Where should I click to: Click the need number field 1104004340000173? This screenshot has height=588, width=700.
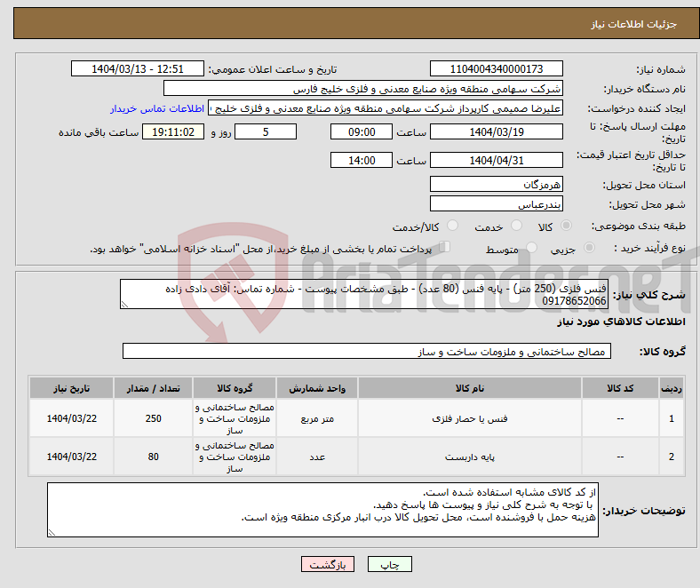(x=497, y=68)
